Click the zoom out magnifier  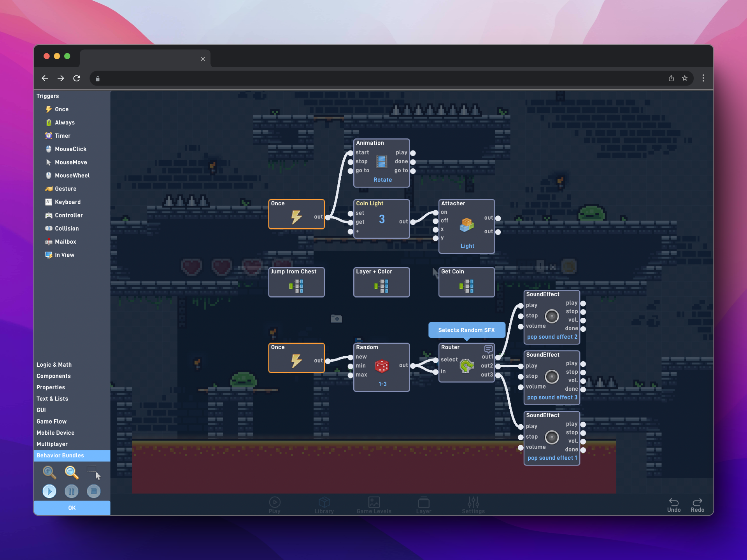coord(72,472)
